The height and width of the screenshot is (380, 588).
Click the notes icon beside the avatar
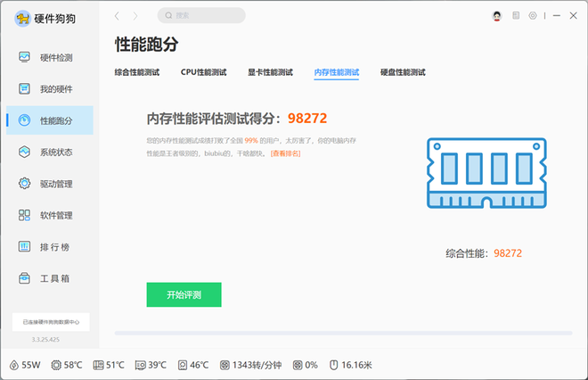516,16
